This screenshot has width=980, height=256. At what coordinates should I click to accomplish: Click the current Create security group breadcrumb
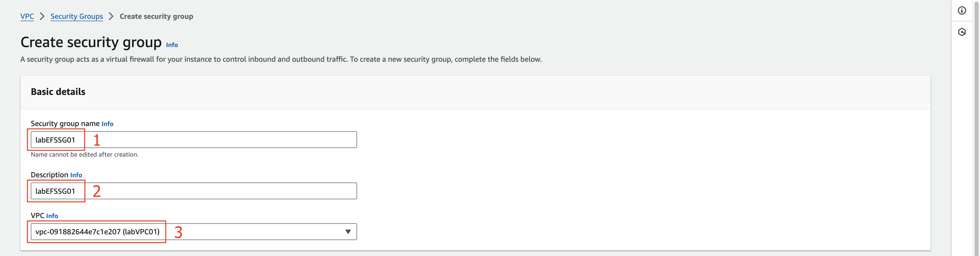pyautogui.click(x=156, y=16)
